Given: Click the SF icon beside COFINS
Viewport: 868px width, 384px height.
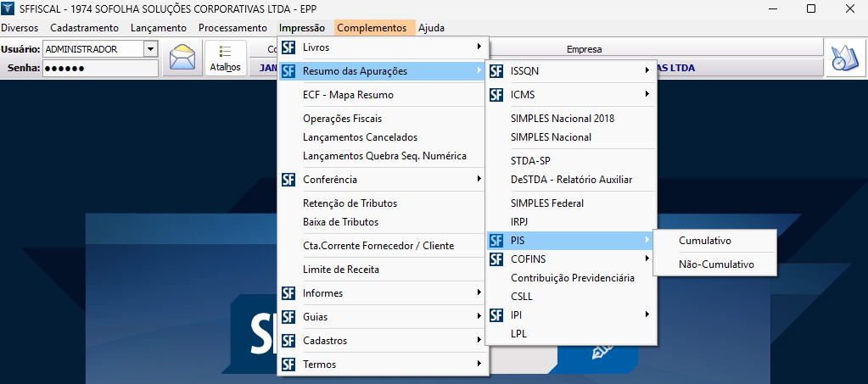Looking at the screenshot, I should (497, 259).
